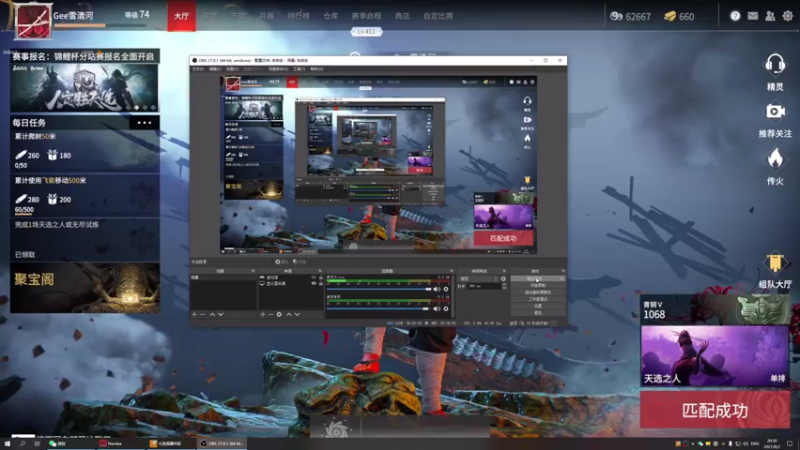Open the 兵器 weapons tab
Viewport: 800px width, 450px height.
(x=266, y=16)
